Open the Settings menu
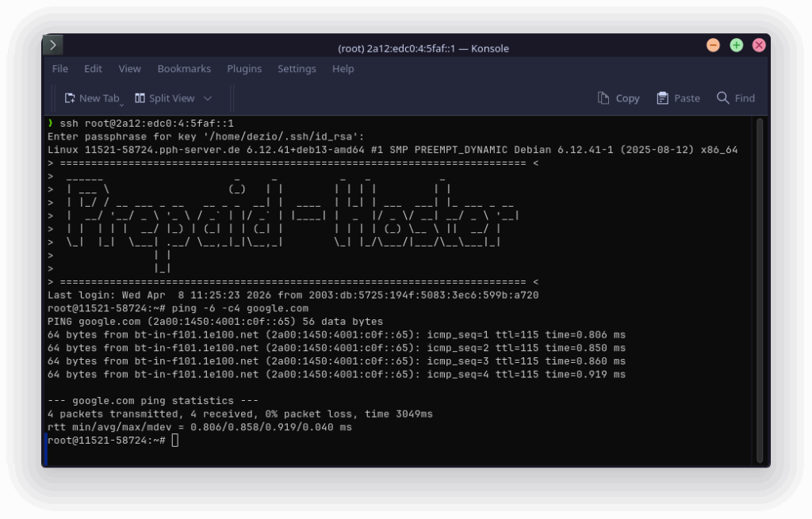The image size is (812, 519). [297, 69]
